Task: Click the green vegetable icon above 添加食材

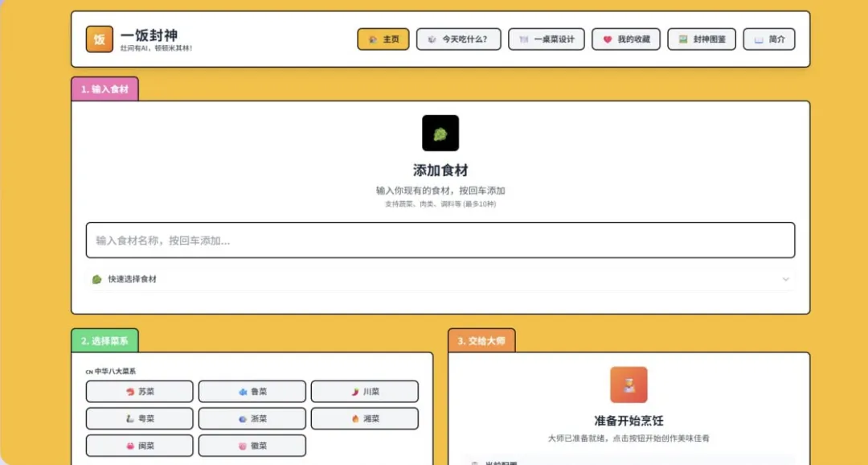Action: pyautogui.click(x=440, y=134)
